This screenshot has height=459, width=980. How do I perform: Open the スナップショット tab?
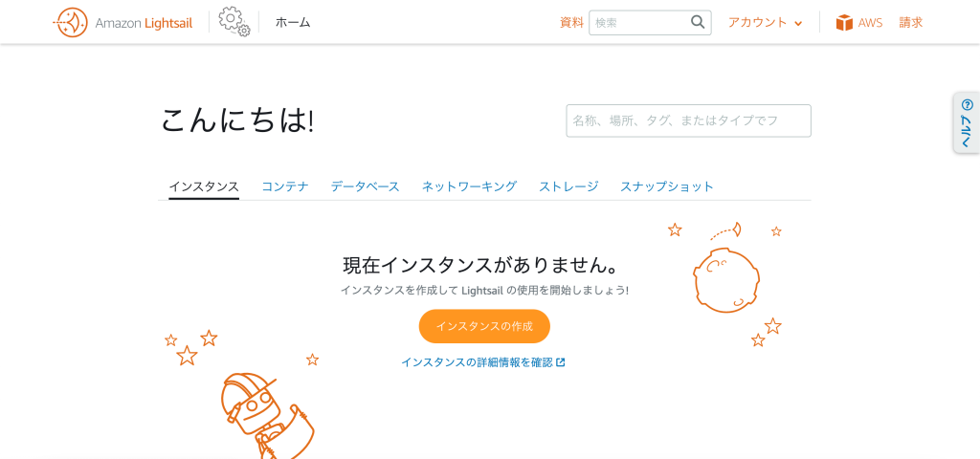pos(667,186)
